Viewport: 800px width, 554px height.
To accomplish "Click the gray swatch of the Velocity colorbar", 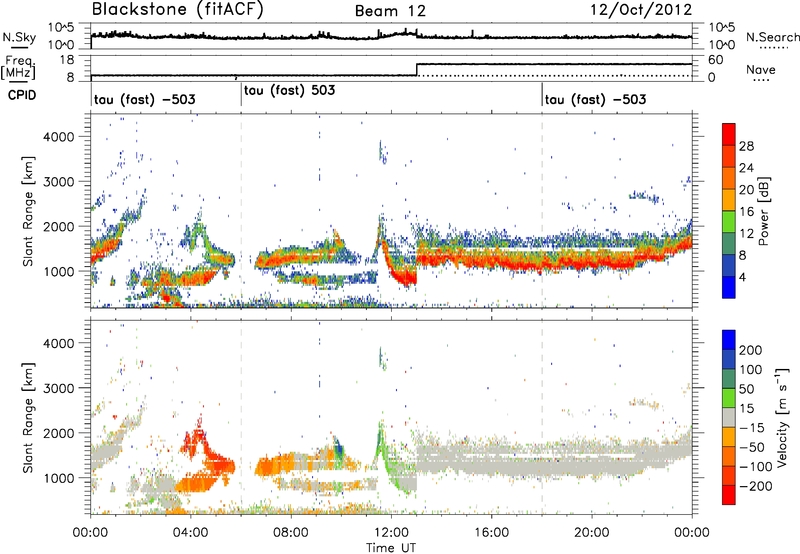I will pos(729,417).
